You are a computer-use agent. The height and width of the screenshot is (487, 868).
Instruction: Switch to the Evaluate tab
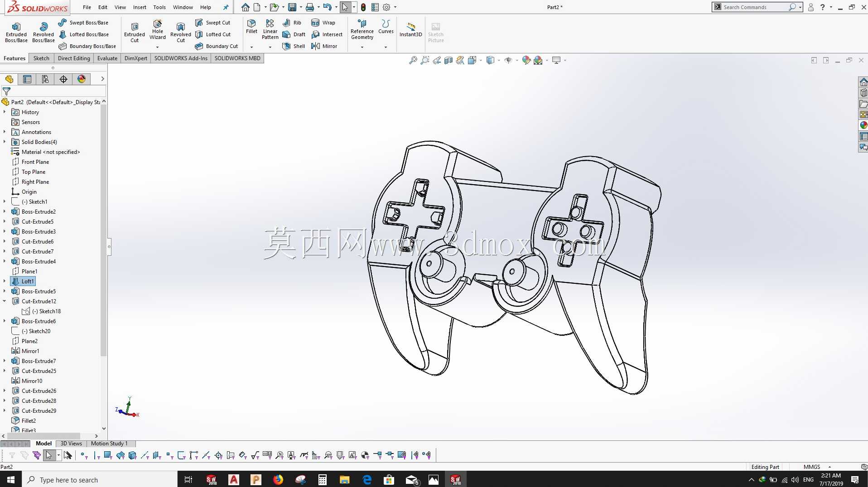tap(107, 58)
